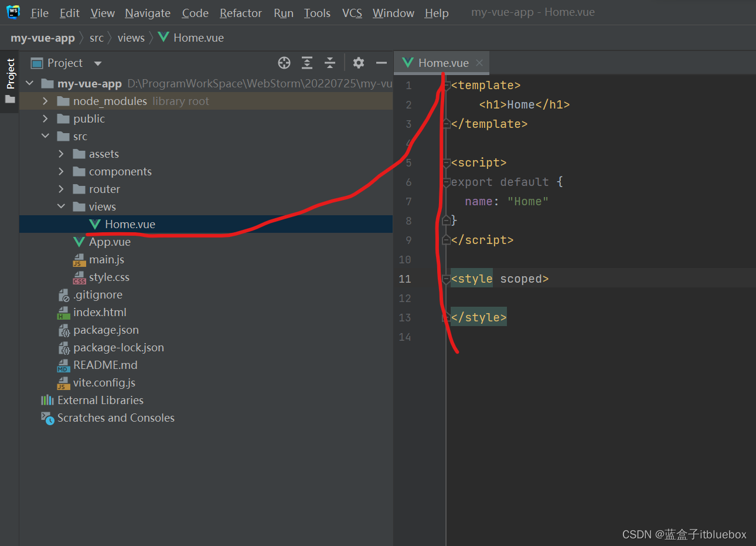756x546 pixels.
Task: Open the Refactor menu
Action: [x=240, y=13]
